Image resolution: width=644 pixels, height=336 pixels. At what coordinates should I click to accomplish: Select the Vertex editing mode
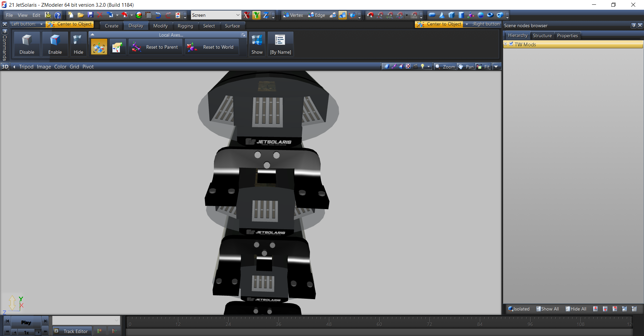click(293, 15)
